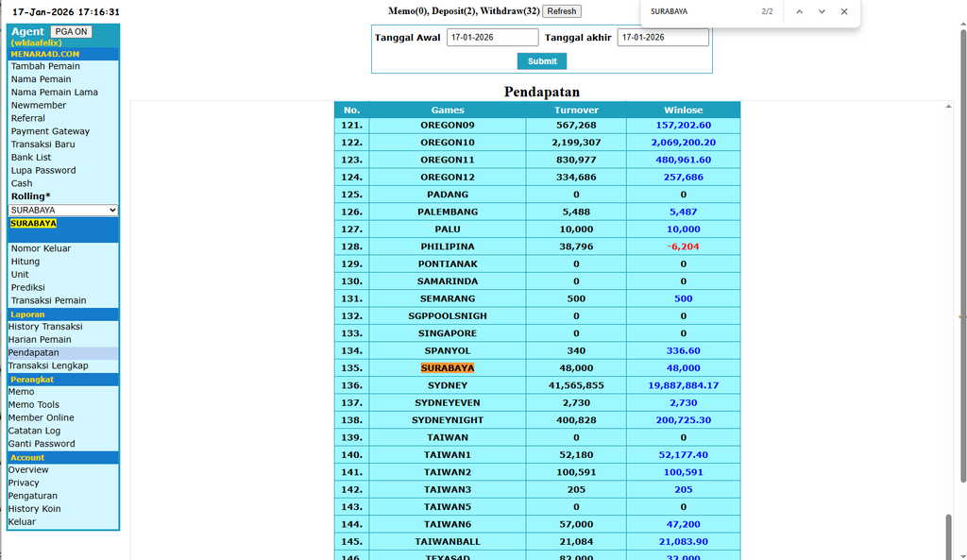Open Member Online link
The height and width of the screenshot is (560, 967).
coord(41,417)
